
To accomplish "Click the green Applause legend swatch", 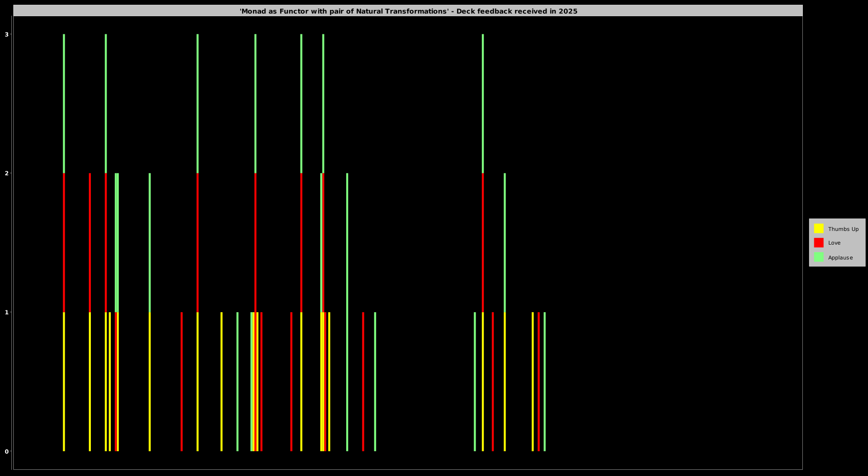I will [x=819, y=257].
